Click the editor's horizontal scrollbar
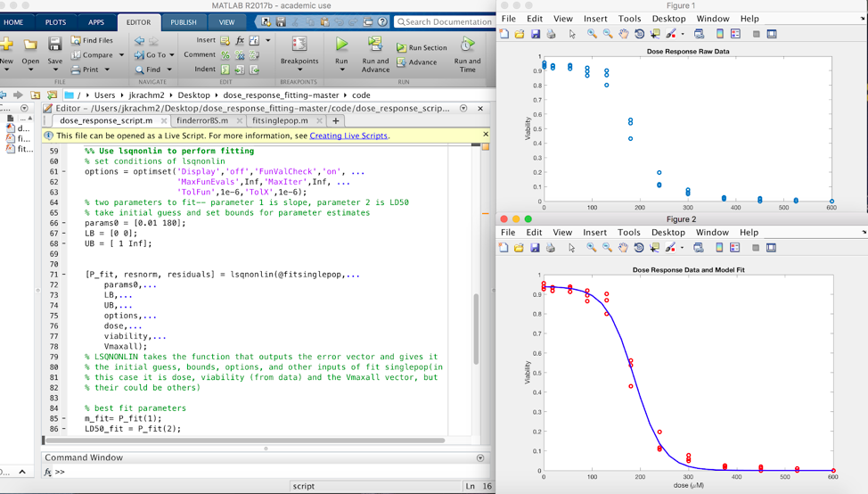Image resolution: width=868 pixels, height=494 pixels. (244, 440)
